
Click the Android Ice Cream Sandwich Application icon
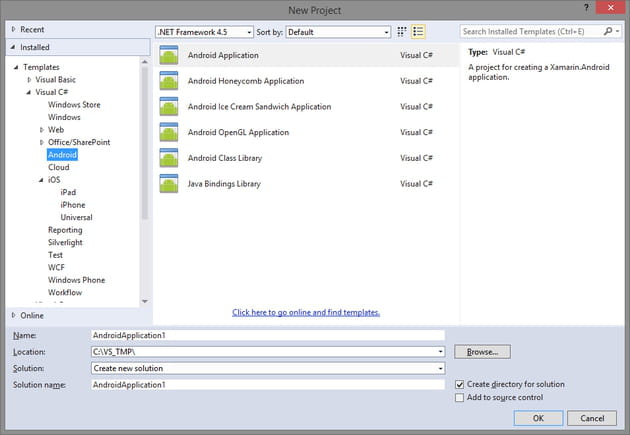tap(169, 106)
